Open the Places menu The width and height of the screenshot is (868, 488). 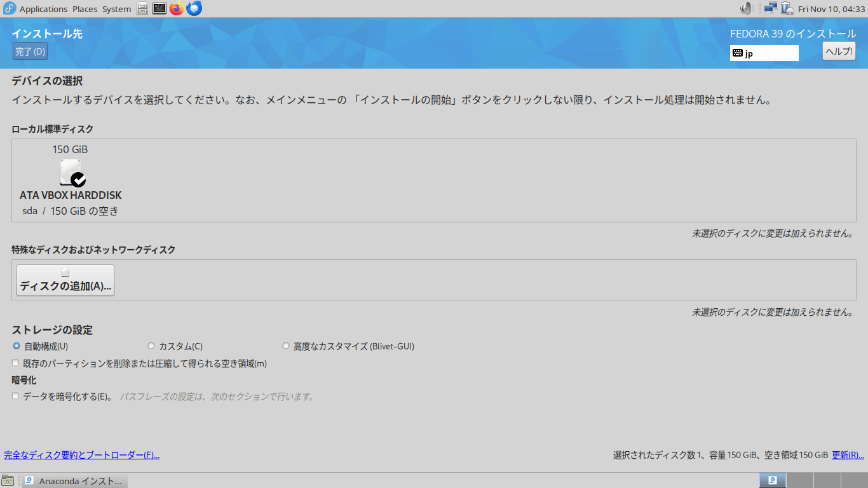tap(85, 9)
